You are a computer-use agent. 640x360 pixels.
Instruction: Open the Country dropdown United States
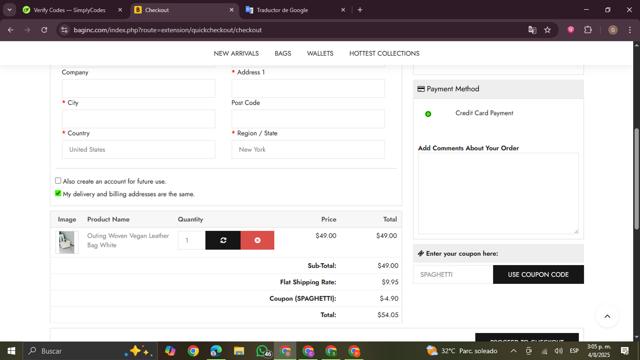[138, 149]
